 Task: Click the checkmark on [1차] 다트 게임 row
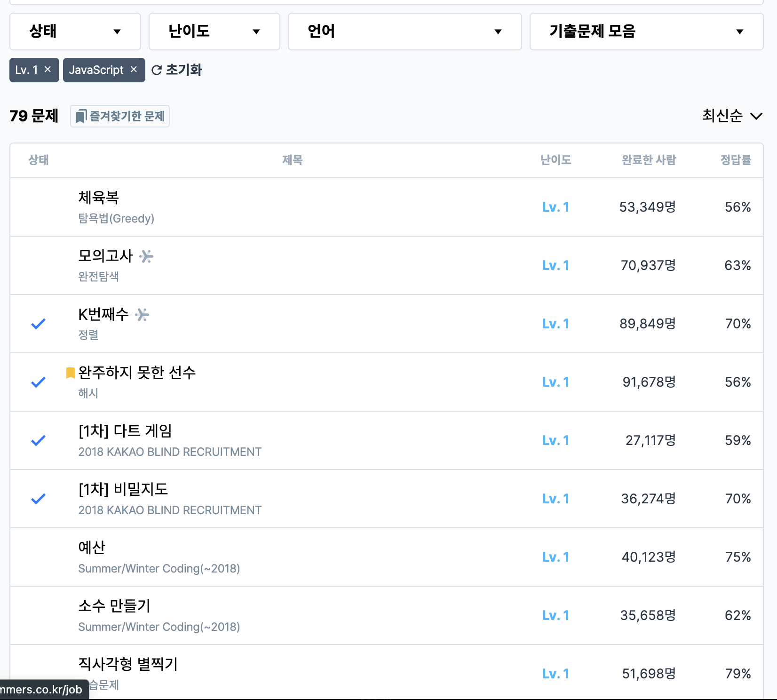[38, 440]
